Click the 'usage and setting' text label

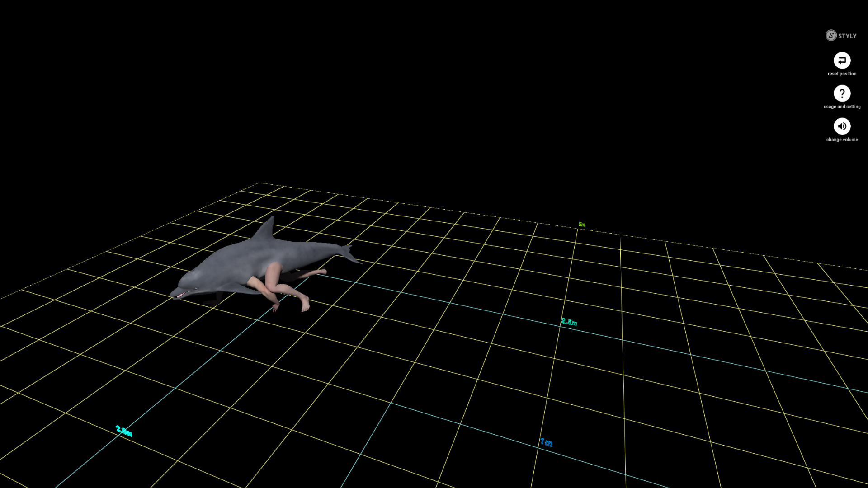point(842,107)
